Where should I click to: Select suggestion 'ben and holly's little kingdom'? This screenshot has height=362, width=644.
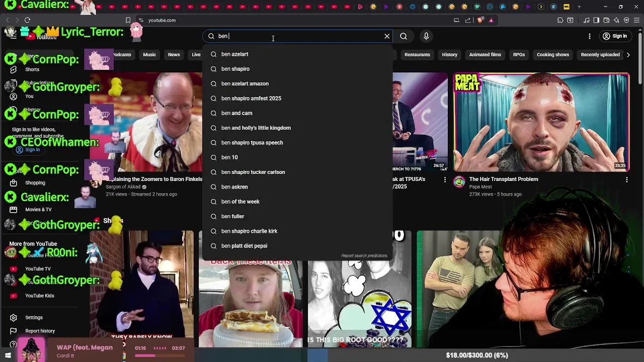pos(297,128)
